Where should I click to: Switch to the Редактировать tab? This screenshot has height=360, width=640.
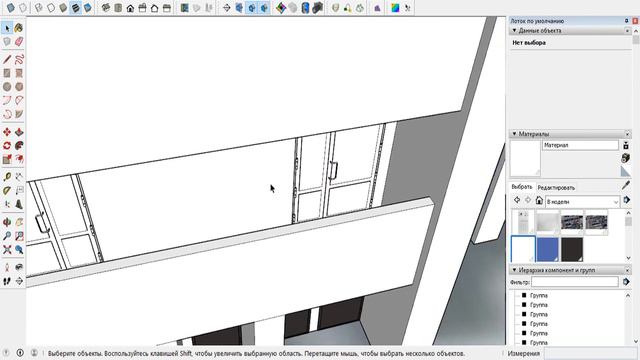pos(556,188)
